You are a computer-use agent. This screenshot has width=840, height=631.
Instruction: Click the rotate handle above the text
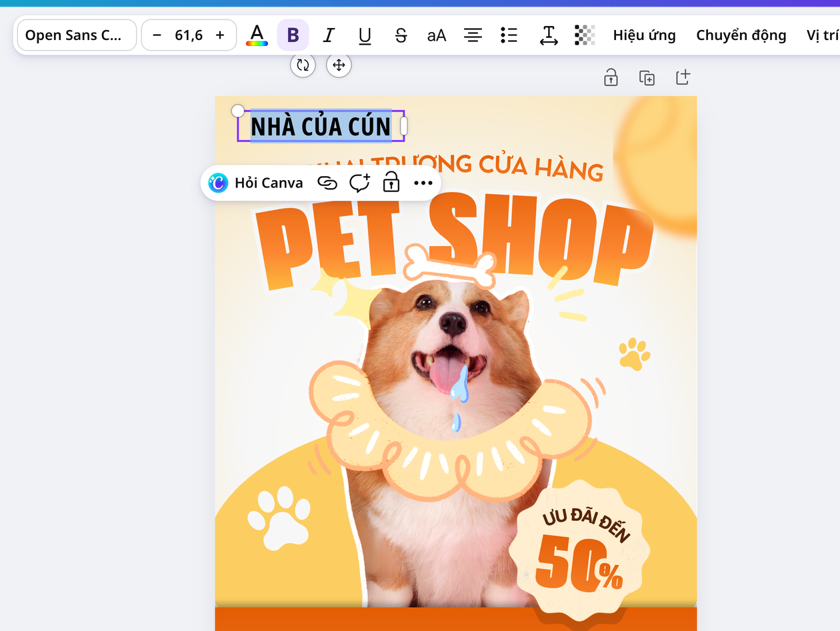tap(303, 65)
